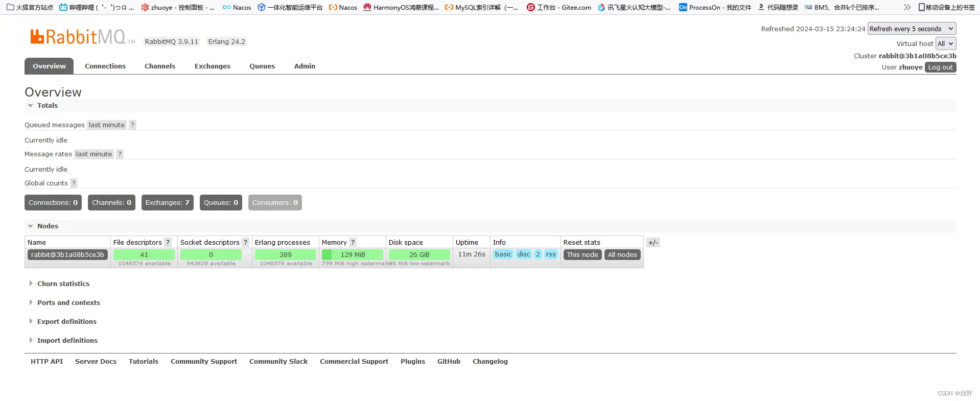Switch to the Exchanges tab
Screen dimensions: 980x401
pos(213,66)
